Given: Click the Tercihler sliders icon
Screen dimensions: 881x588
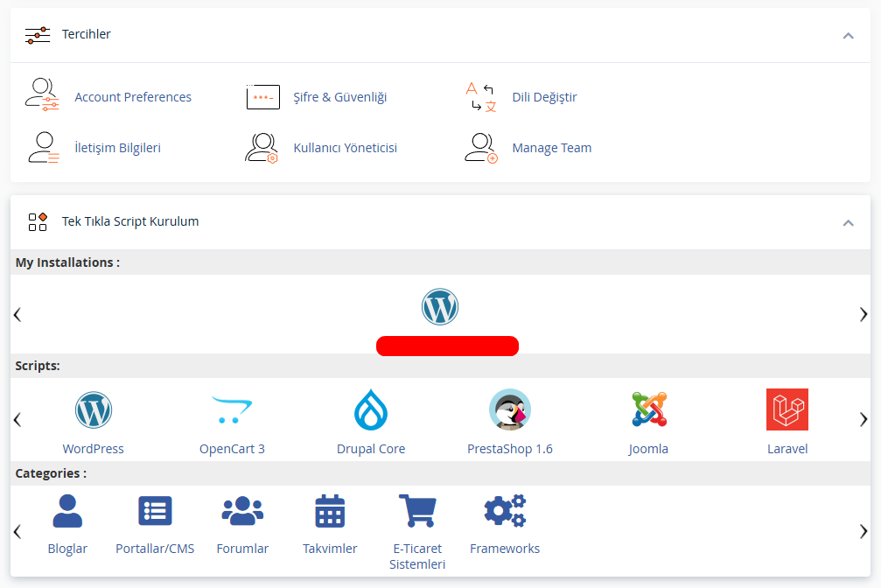Looking at the screenshot, I should pyautogui.click(x=38, y=35).
